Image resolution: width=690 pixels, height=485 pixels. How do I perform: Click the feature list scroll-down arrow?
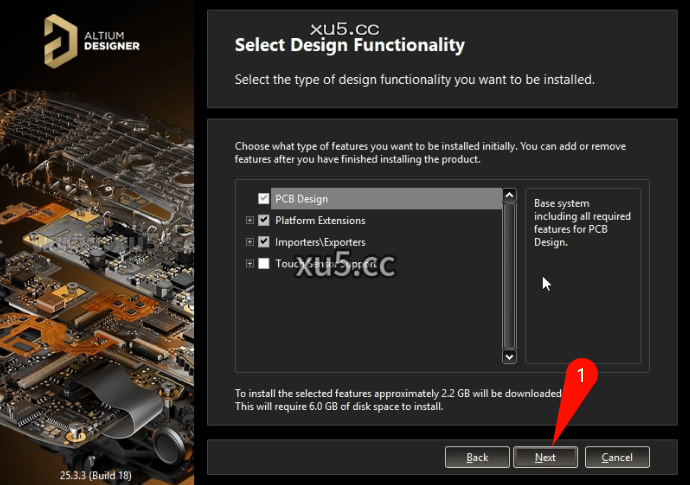[509, 356]
